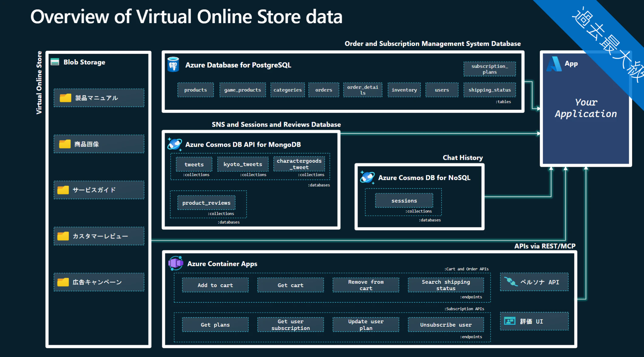Screen dimensions: 644x357
Task: Click the Azure App logo icon
Action: click(554, 64)
